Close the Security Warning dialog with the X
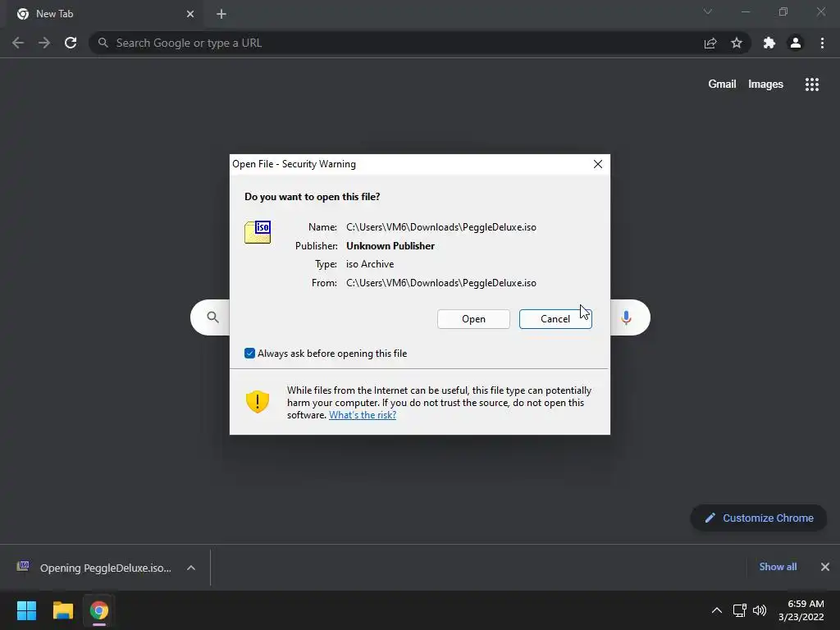 pyautogui.click(x=598, y=164)
